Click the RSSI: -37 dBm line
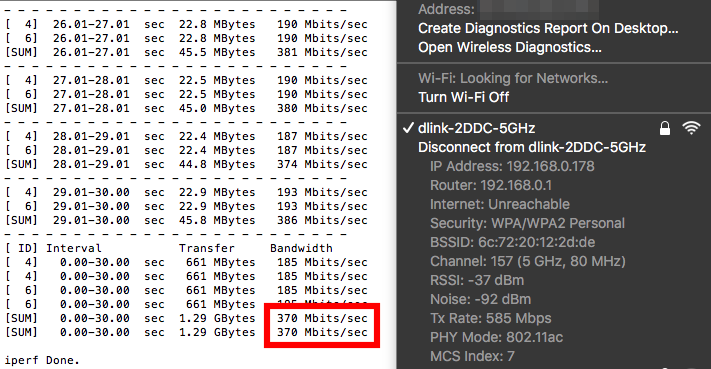This screenshot has width=711, height=369. click(x=477, y=281)
